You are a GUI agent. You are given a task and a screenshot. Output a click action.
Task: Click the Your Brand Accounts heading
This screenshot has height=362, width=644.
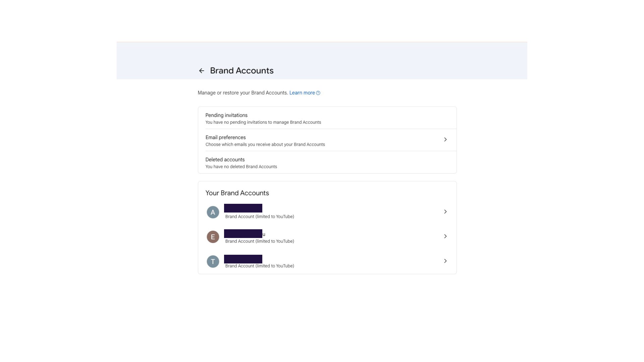(x=237, y=193)
